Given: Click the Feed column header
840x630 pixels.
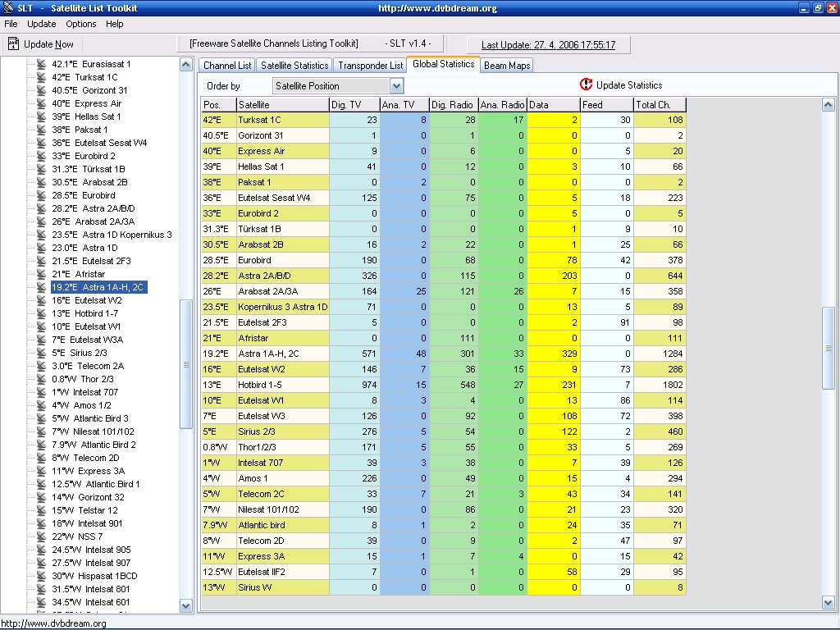Looking at the screenshot, I should pyautogui.click(x=607, y=104).
